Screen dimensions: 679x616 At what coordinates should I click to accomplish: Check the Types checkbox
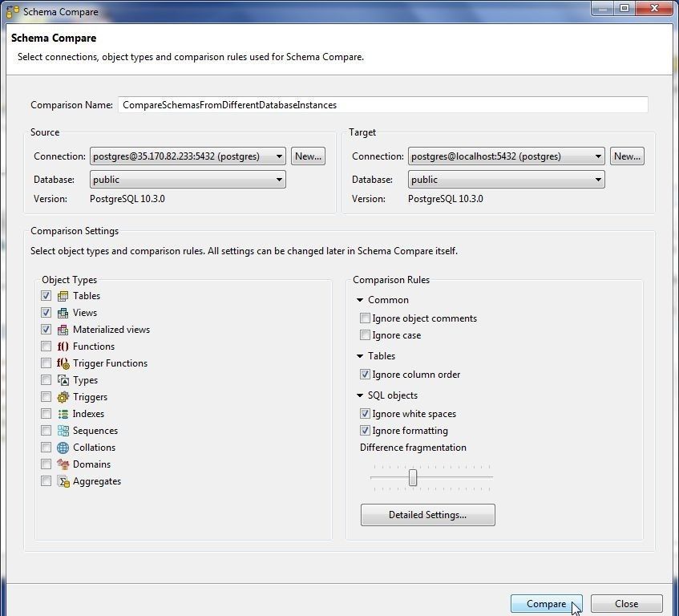[x=46, y=380]
